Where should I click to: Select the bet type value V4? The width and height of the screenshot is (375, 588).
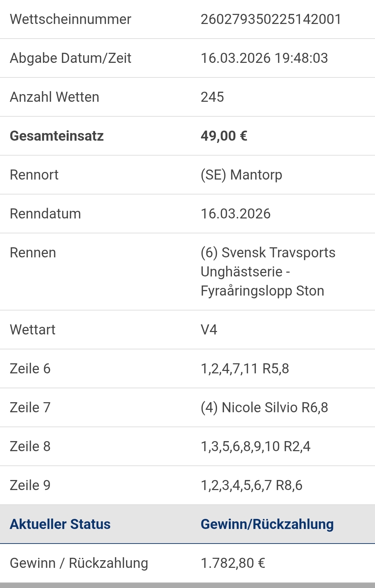[209, 330]
